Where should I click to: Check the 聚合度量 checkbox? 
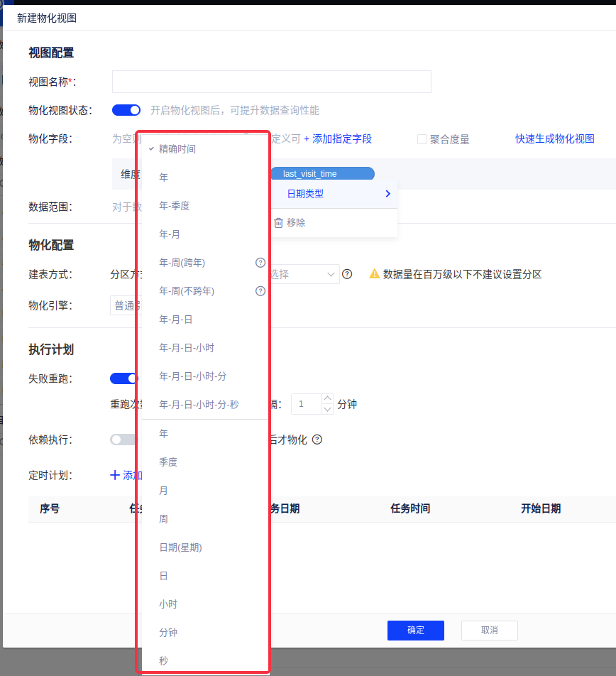coord(422,139)
